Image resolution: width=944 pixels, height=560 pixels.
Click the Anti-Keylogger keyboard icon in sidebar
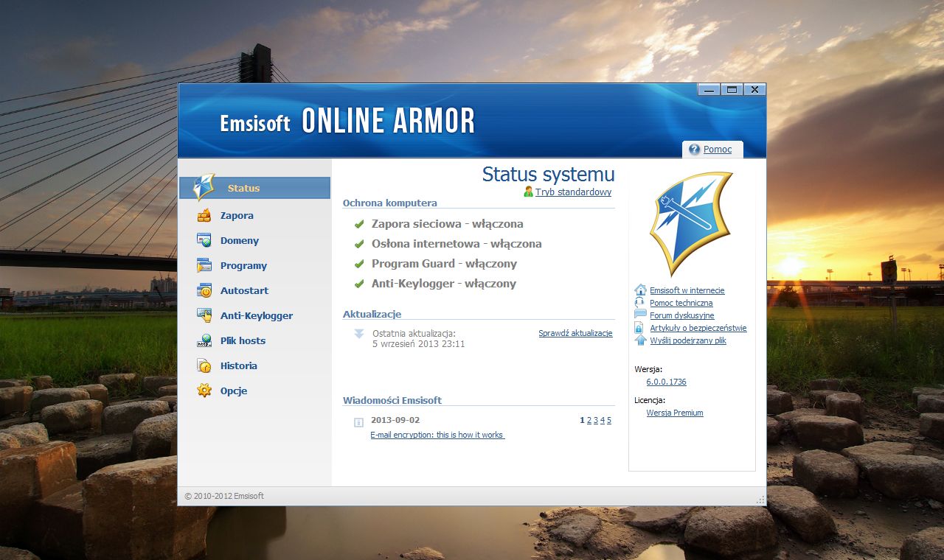(204, 315)
